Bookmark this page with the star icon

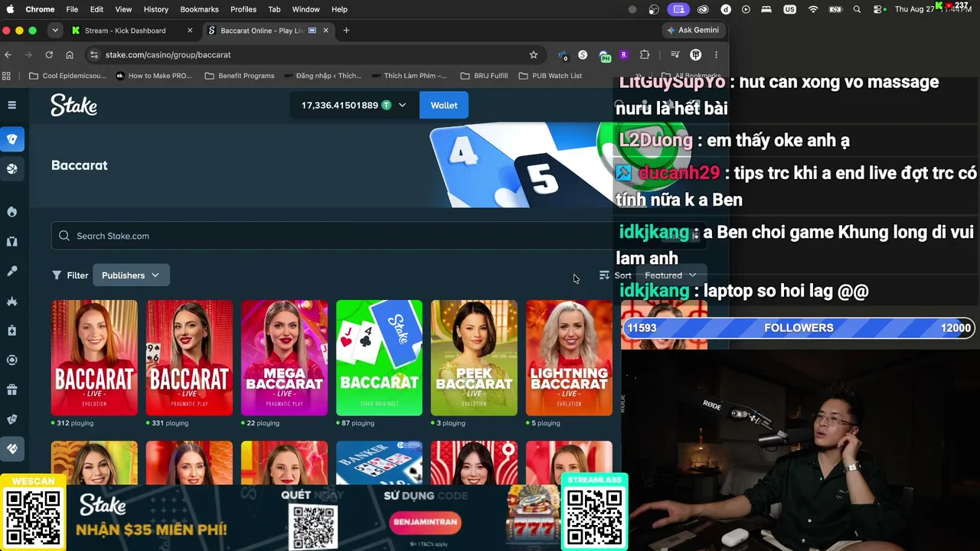point(534,55)
